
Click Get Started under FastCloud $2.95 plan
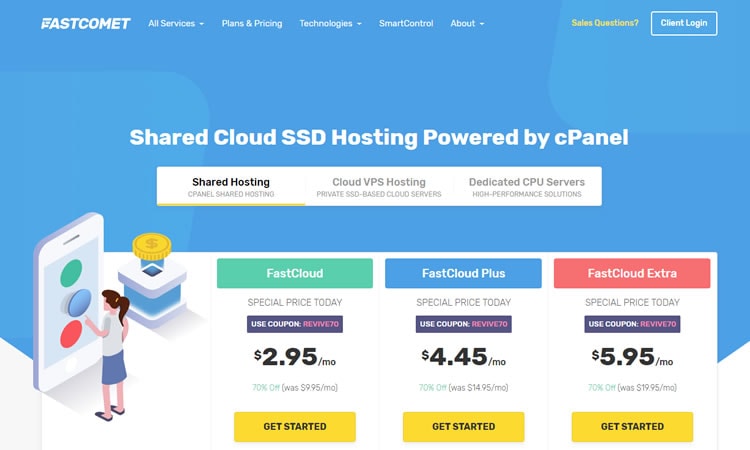tap(295, 427)
